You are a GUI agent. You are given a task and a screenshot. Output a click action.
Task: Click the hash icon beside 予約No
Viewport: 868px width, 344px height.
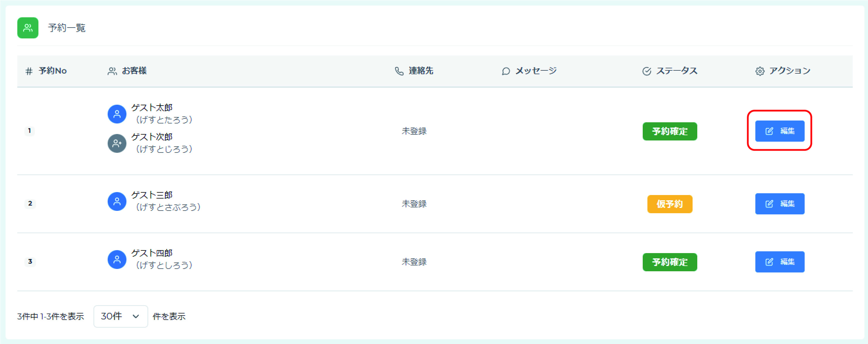tap(29, 71)
